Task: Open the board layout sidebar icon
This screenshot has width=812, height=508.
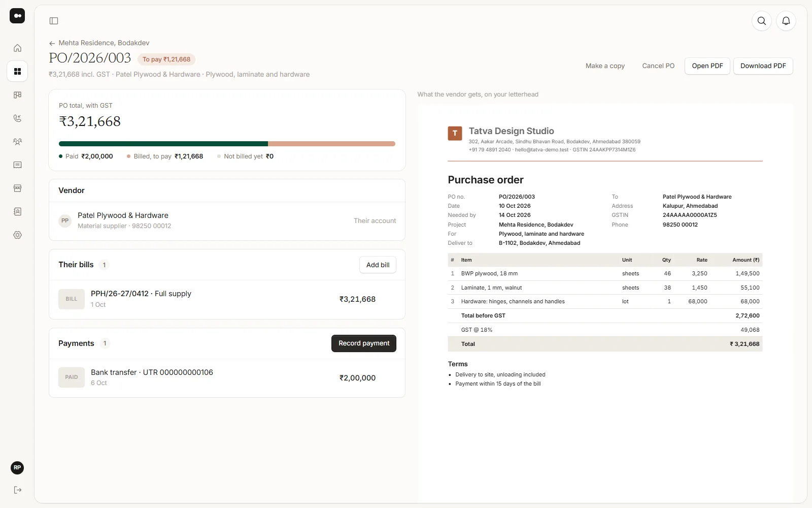Action: point(17,95)
